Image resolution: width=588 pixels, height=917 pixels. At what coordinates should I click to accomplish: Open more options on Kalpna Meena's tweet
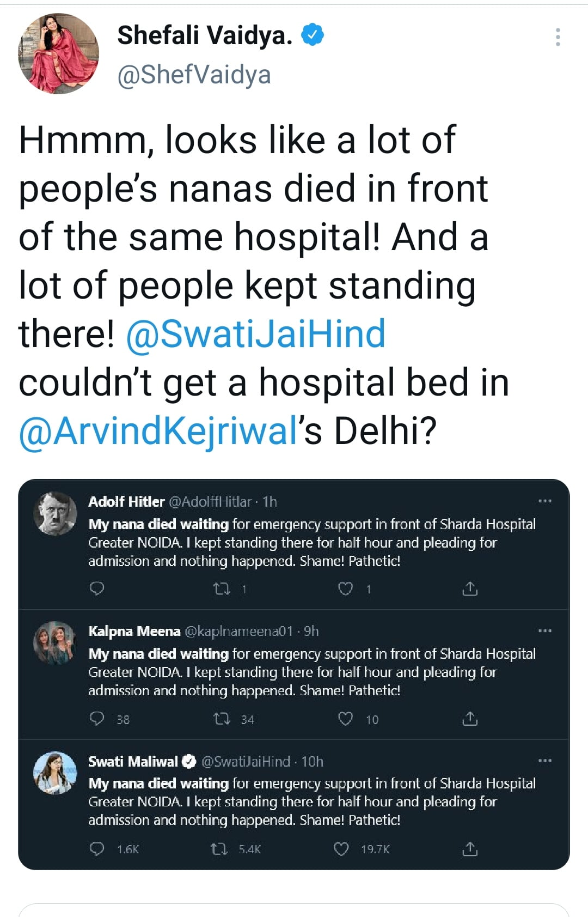[544, 631]
